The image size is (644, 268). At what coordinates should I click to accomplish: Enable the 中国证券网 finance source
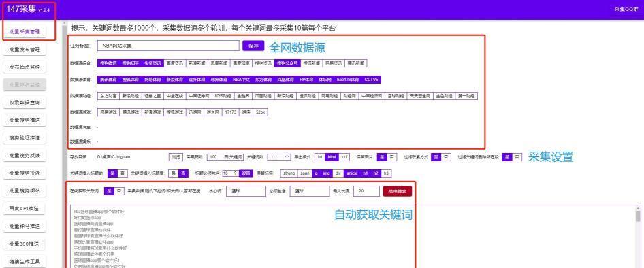[199, 96]
